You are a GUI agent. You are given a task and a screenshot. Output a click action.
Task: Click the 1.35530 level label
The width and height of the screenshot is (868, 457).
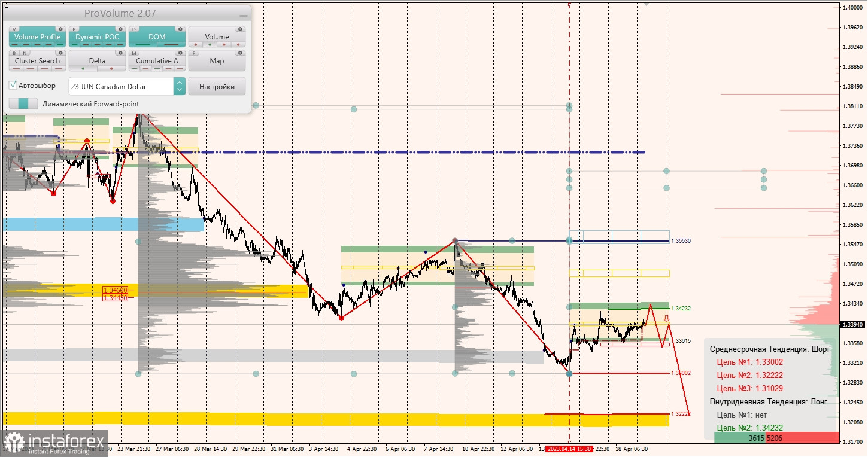coord(681,240)
